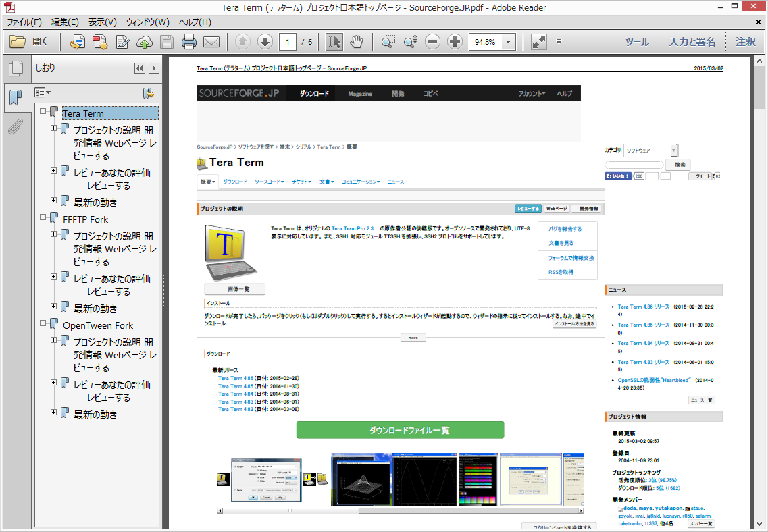Toggle the text selection cursor tool
768x532 pixels.
coord(334,42)
